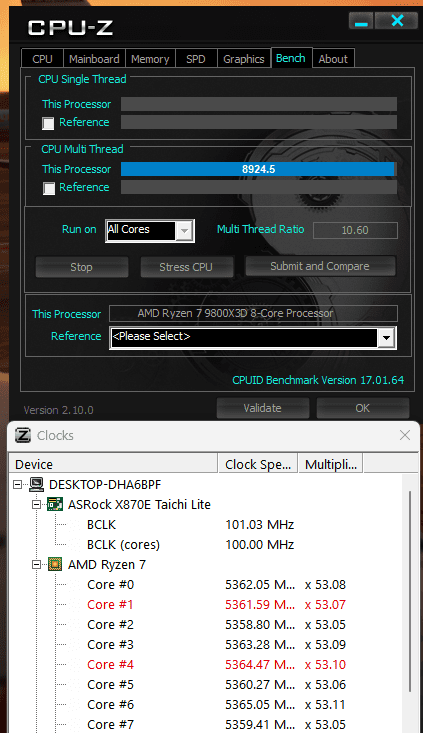
Task: Open the SPD tab
Action: click(x=196, y=59)
